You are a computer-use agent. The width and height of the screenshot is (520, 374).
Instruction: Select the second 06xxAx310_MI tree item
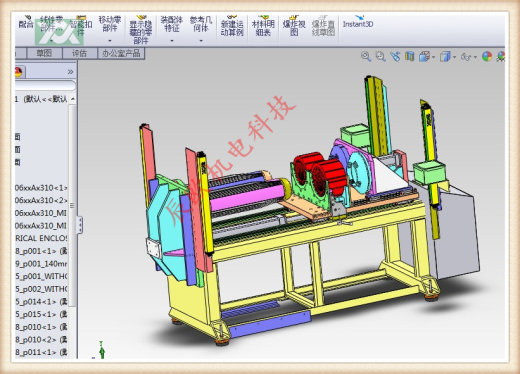pyautogui.click(x=41, y=226)
